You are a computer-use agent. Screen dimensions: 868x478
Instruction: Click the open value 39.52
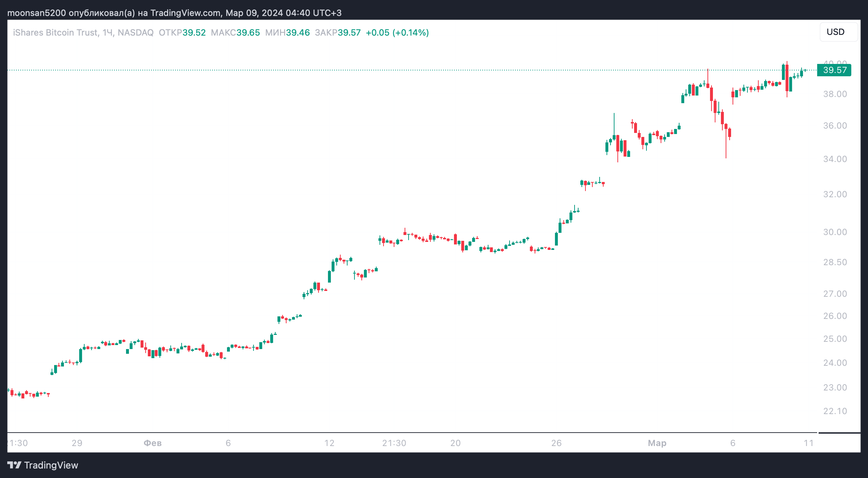tap(194, 33)
